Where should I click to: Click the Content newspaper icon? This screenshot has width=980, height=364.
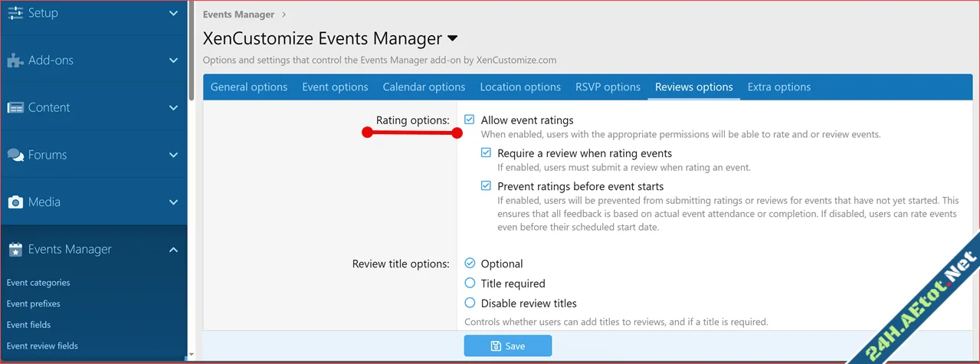coord(15,108)
